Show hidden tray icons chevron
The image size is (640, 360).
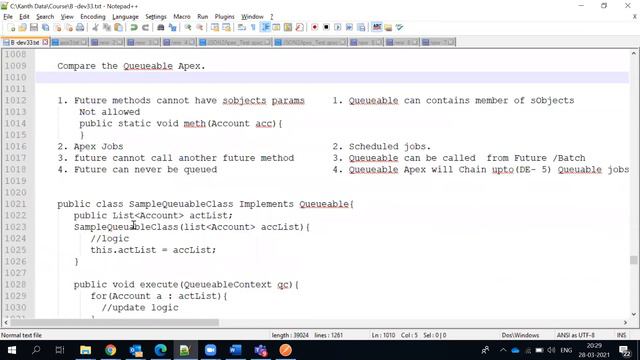pos(503,350)
